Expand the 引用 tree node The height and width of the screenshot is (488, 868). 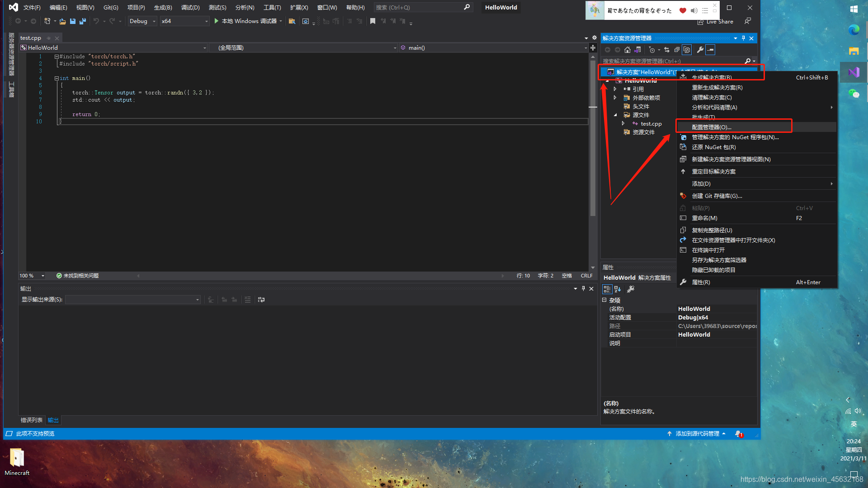click(x=615, y=89)
